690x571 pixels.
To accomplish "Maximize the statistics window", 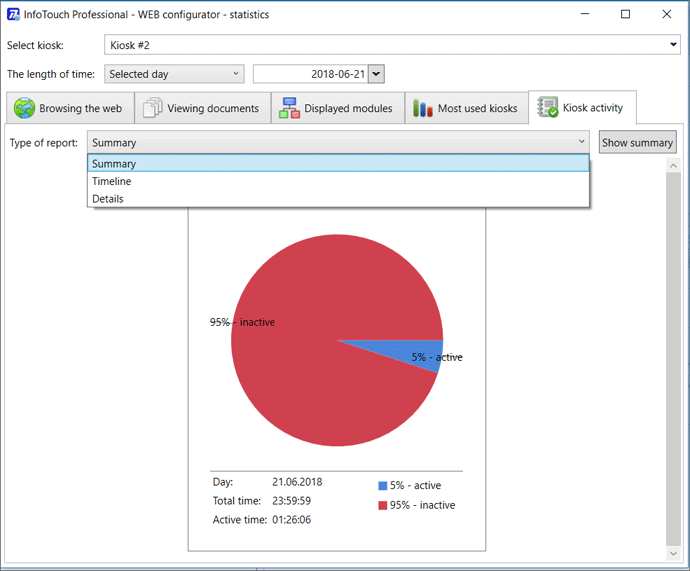I will tap(625, 14).
